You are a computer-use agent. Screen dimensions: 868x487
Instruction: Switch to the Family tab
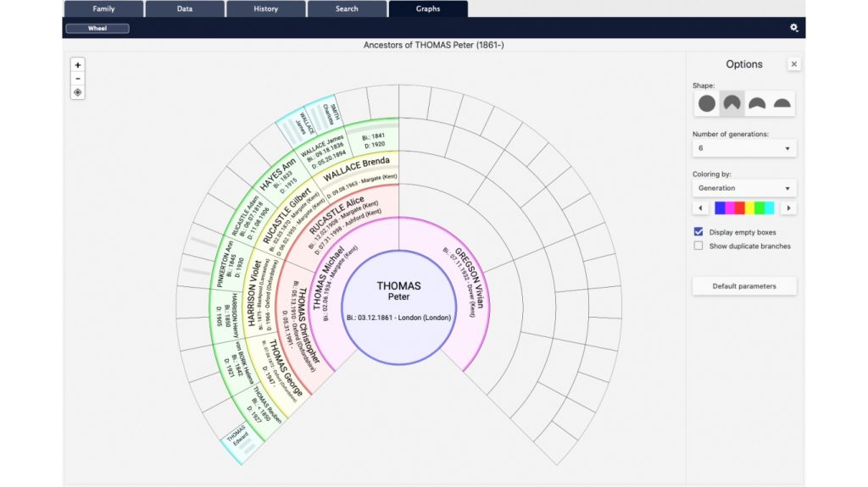pos(103,8)
